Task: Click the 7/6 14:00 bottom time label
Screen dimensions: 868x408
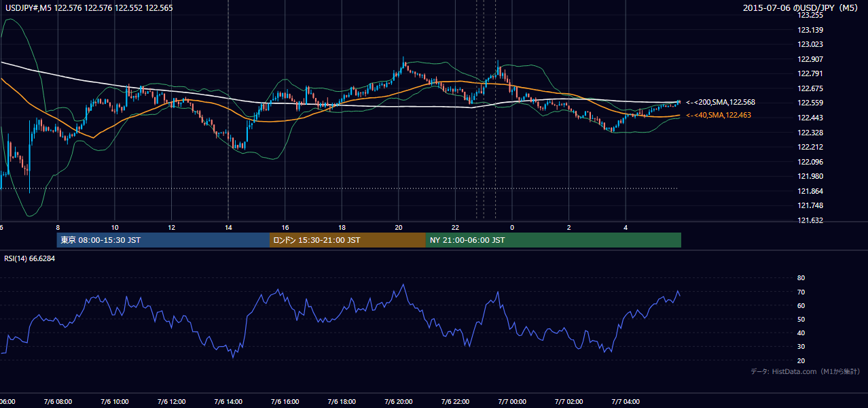Action: point(228,402)
